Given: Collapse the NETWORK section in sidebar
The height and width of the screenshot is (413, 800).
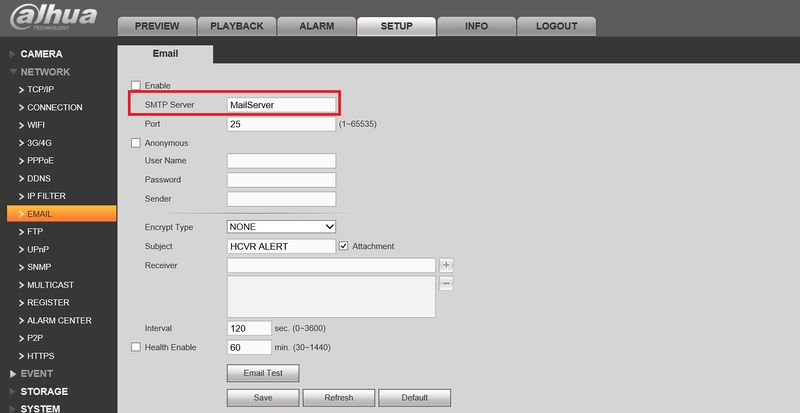Looking at the screenshot, I should click(45, 72).
